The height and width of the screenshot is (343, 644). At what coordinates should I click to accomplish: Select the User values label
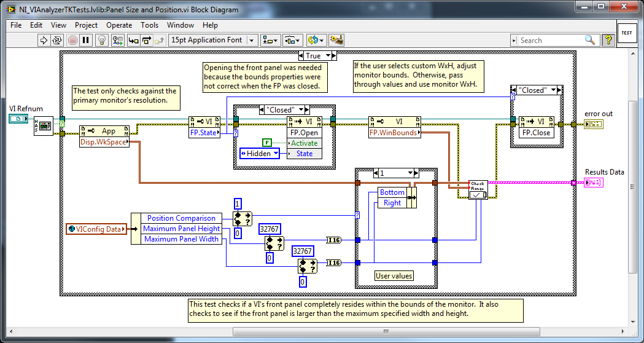click(x=394, y=276)
